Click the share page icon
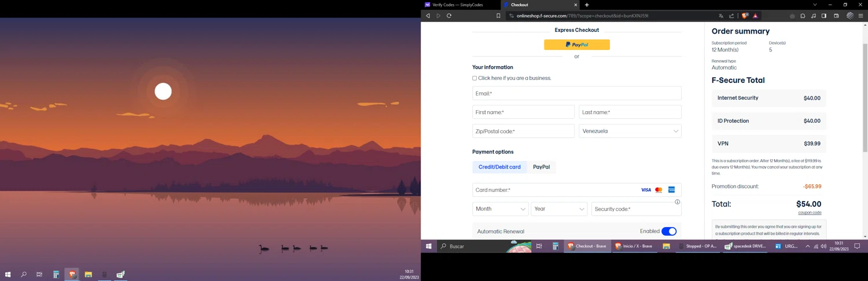Screen dimensions: 868x281 (731, 16)
